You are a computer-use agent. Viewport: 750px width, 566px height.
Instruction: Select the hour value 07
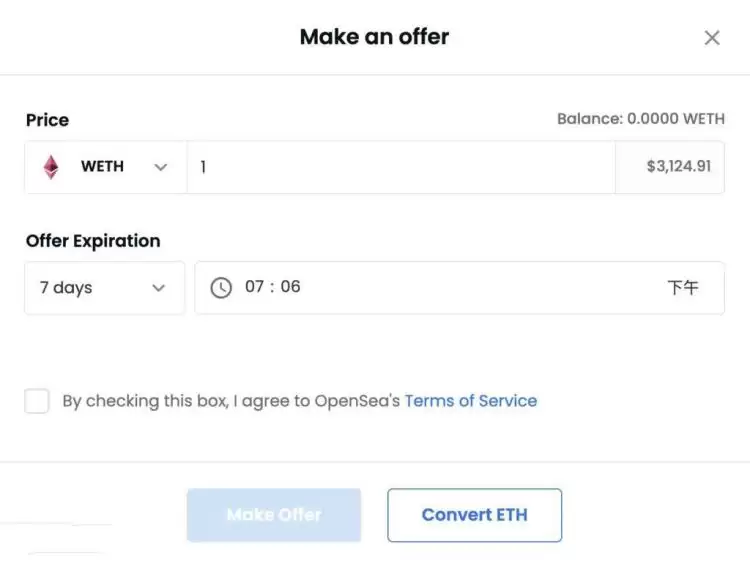pos(255,287)
